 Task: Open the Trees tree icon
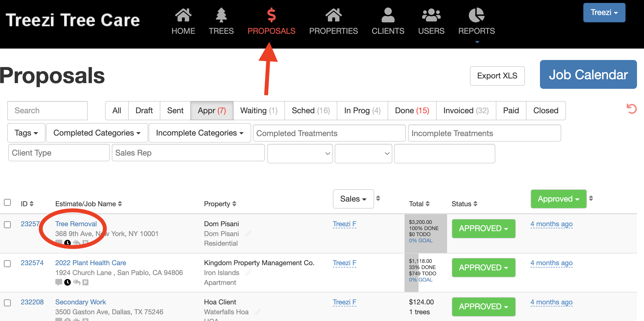221,15
